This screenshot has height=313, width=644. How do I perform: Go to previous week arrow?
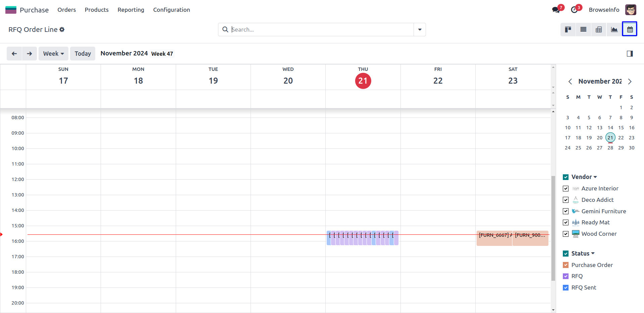click(x=14, y=54)
